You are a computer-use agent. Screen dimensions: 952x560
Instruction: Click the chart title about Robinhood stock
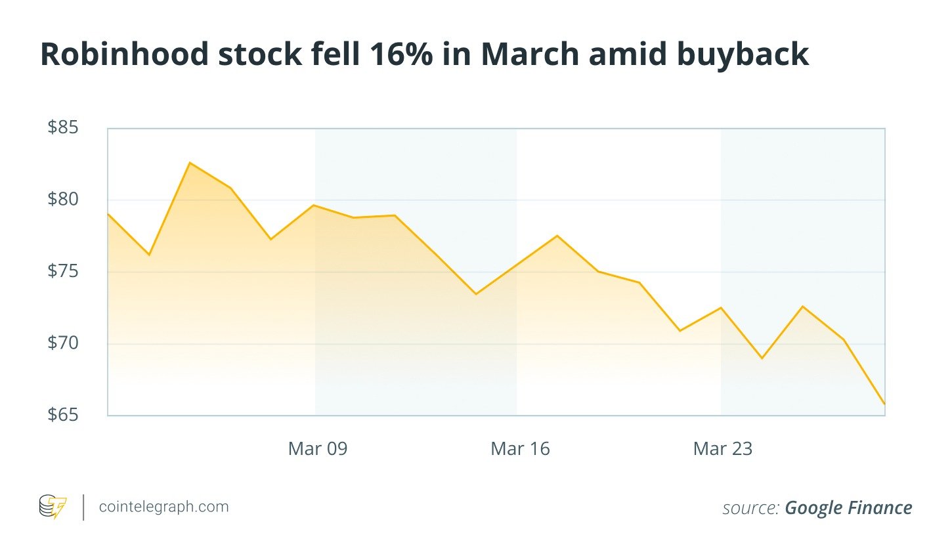424,54
